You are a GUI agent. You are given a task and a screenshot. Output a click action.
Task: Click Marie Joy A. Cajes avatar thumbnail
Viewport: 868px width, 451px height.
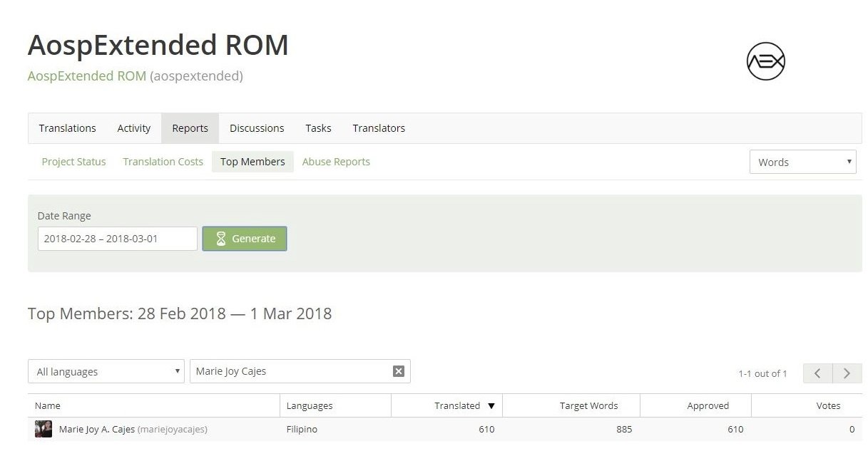click(x=44, y=429)
